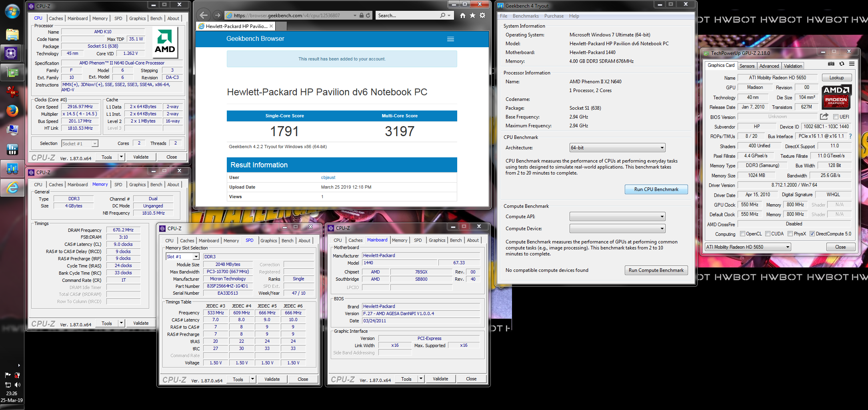
Task: Expand Tools arrow in CPU-Z Mainboard window
Action: [421, 379]
